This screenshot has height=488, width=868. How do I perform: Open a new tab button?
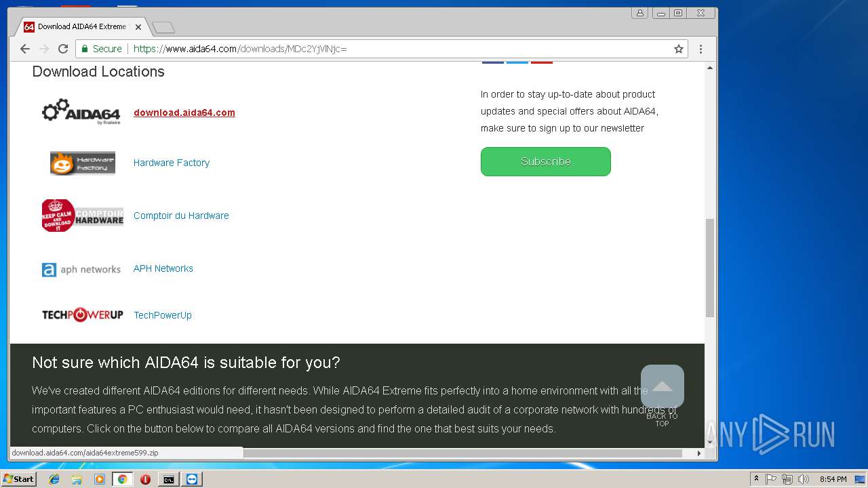tap(163, 27)
